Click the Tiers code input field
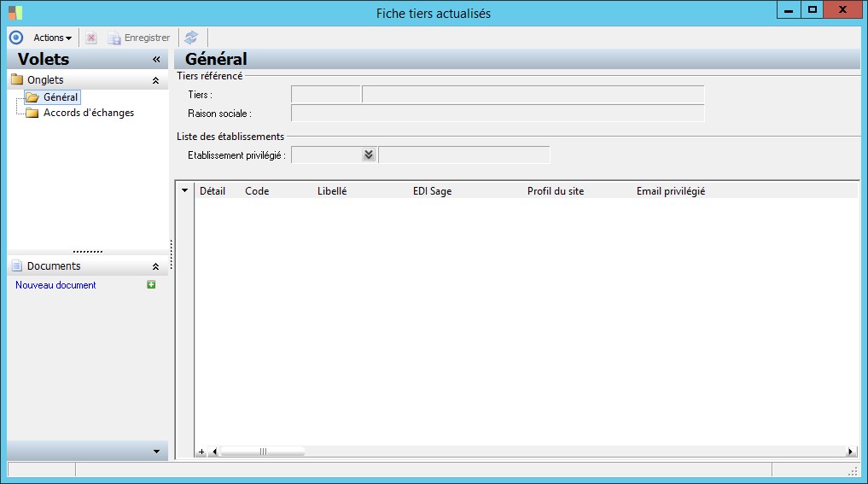This screenshot has height=484, width=868. (x=326, y=95)
